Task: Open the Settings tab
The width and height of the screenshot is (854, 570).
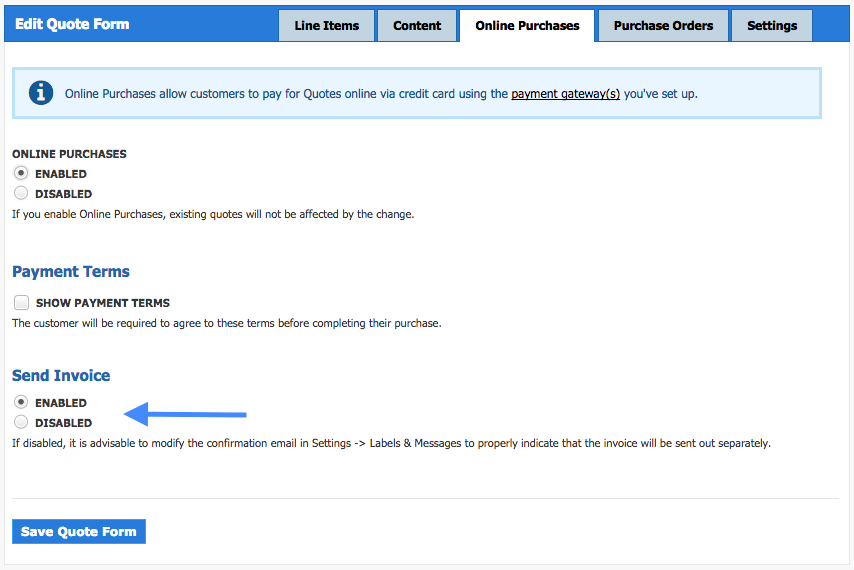Action: pyautogui.click(x=772, y=26)
